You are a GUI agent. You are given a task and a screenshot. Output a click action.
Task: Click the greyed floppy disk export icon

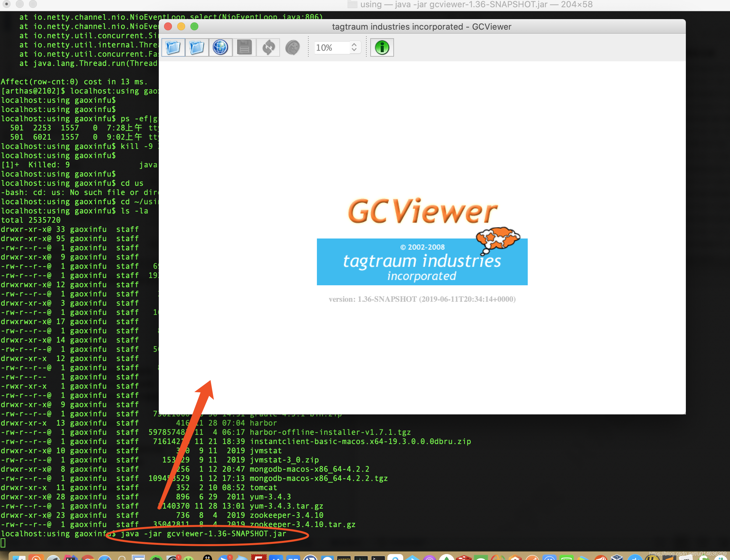pyautogui.click(x=244, y=47)
